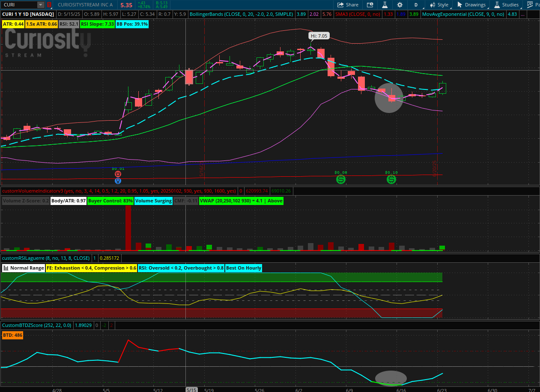Click the ATR: 0.44 yellow label
The width and height of the screenshot is (540, 392).
[13, 24]
